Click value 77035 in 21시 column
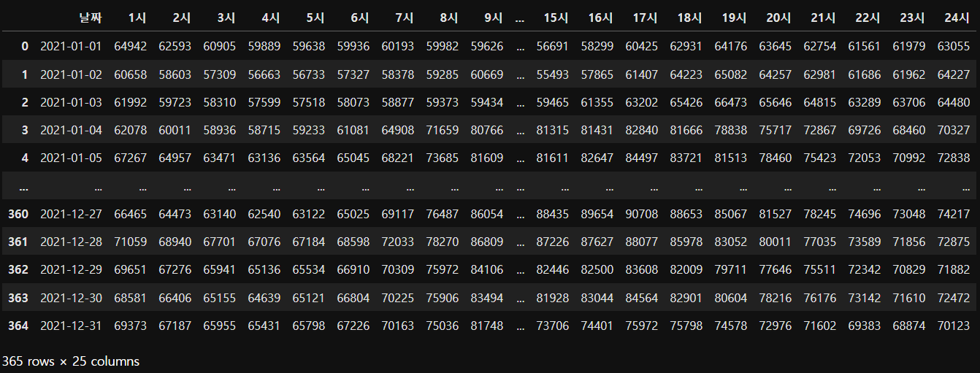This screenshot has width=980, height=373. coord(820,242)
